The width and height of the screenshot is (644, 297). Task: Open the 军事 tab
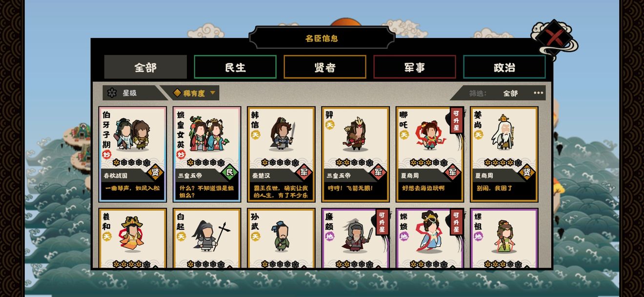pyautogui.click(x=415, y=67)
